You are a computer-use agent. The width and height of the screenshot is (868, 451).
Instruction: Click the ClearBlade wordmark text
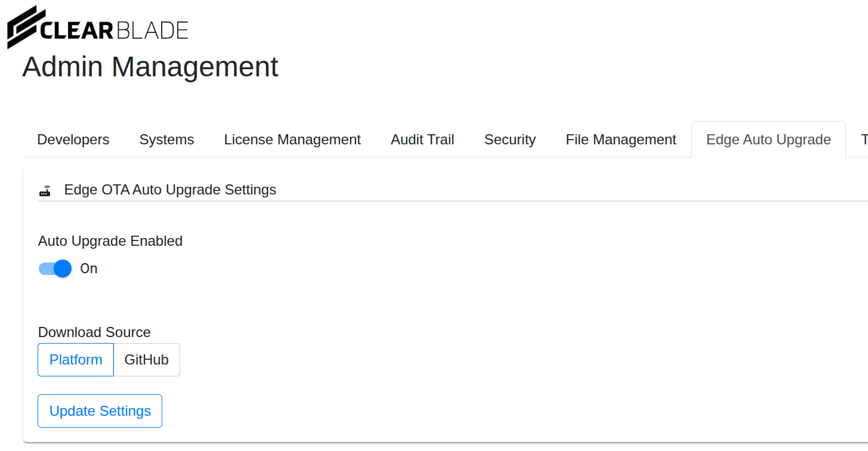(x=113, y=30)
